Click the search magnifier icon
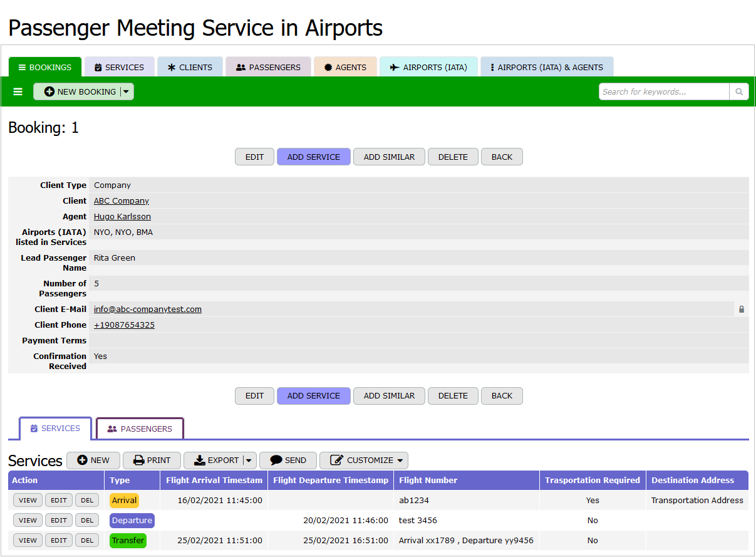This screenshot has width=756, height=557. coord(739,92)
